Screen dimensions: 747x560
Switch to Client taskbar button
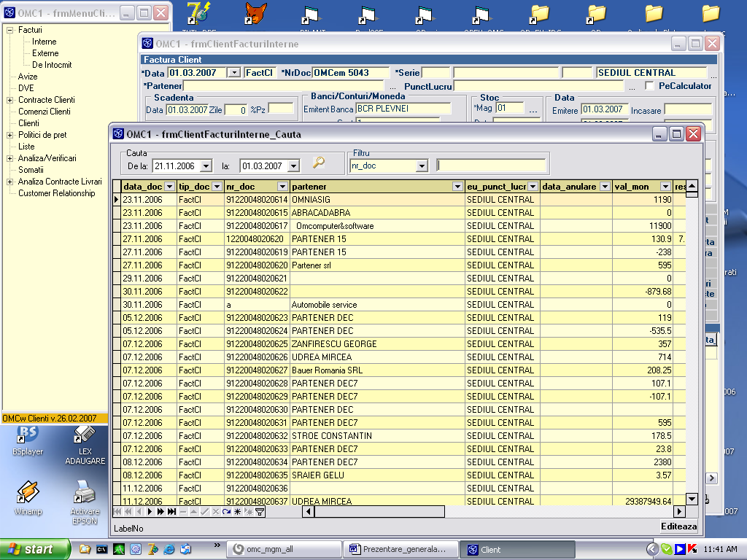click(x=517, y=549)
